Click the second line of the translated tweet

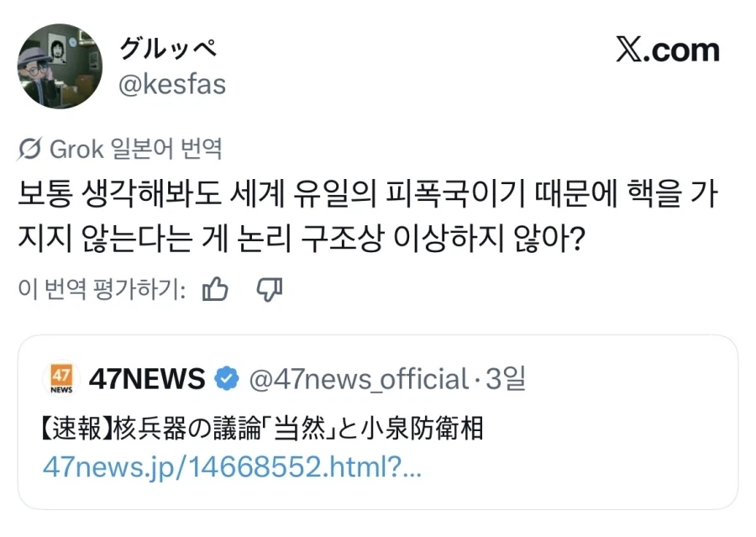(302, 238)
